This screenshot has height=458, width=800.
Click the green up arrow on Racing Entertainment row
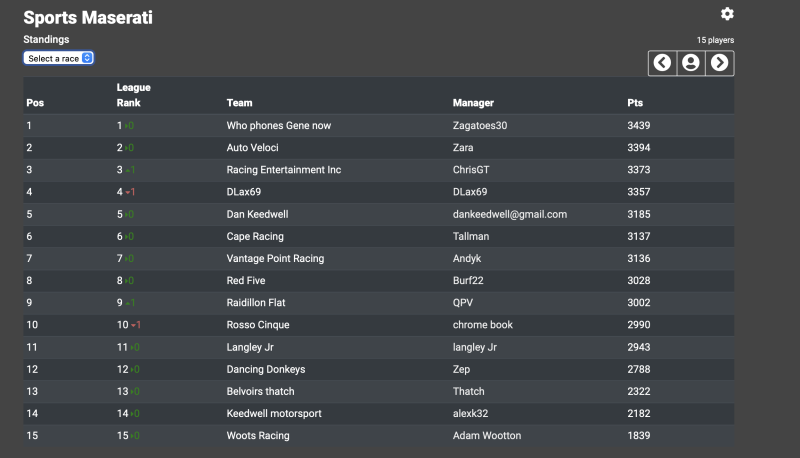128,170
